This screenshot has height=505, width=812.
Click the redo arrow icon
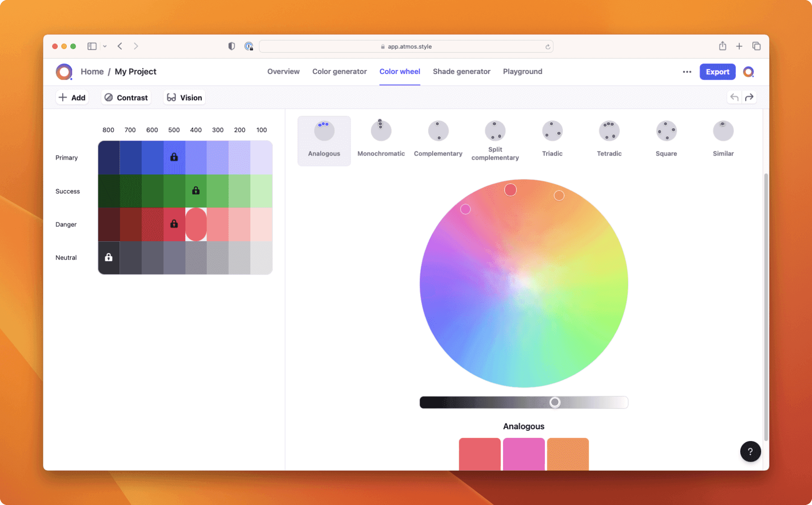[749, 97]
